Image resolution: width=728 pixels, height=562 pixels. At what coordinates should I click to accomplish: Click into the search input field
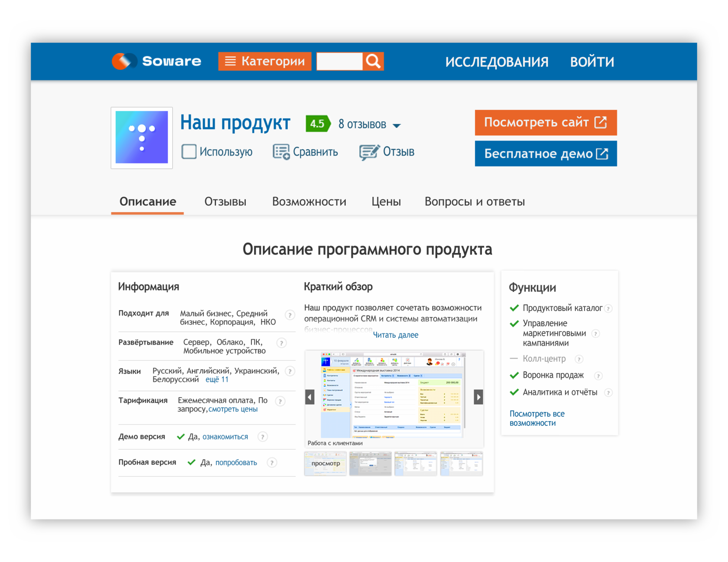[339, 62]
